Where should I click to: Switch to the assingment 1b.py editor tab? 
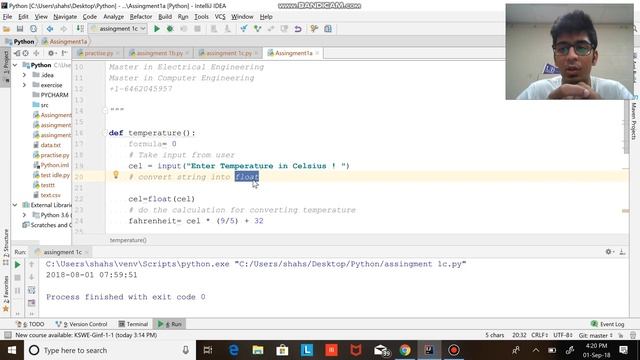click(159, 53)
